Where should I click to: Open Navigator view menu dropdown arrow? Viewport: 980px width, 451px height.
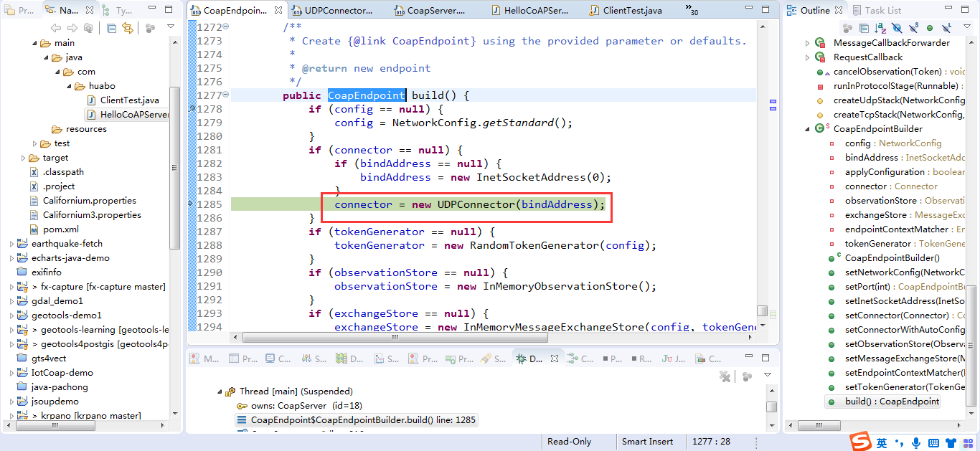(171, 27)
